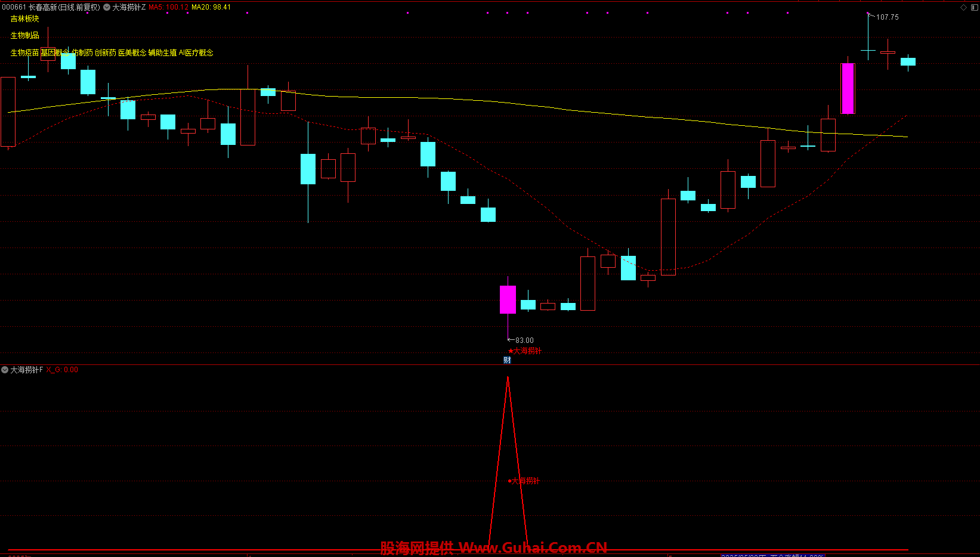
Task: Open the 医美概念 concept tag
Action: 132,52
